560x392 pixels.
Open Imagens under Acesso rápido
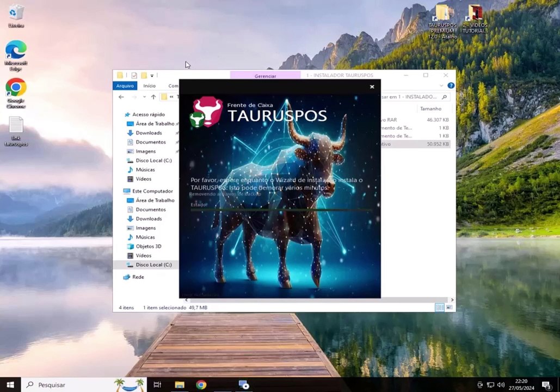145,151
